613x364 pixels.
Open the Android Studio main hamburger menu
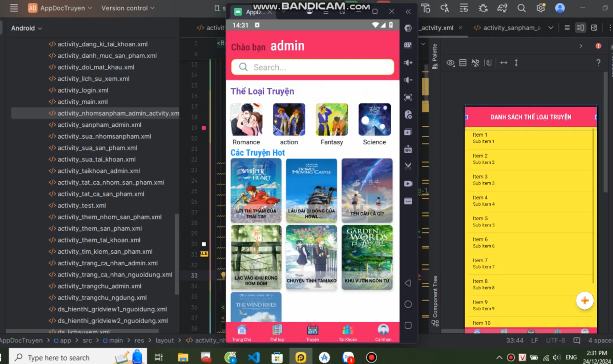(x=14, y=8)
